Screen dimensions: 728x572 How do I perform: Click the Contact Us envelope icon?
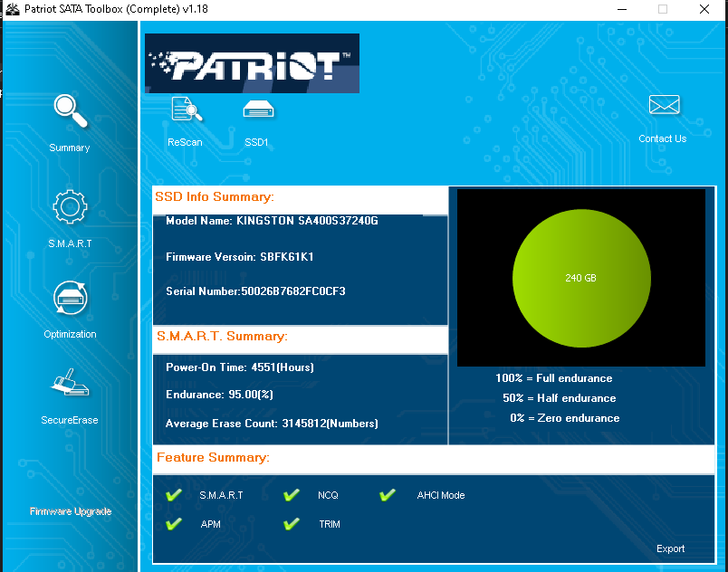pos(664,105)
